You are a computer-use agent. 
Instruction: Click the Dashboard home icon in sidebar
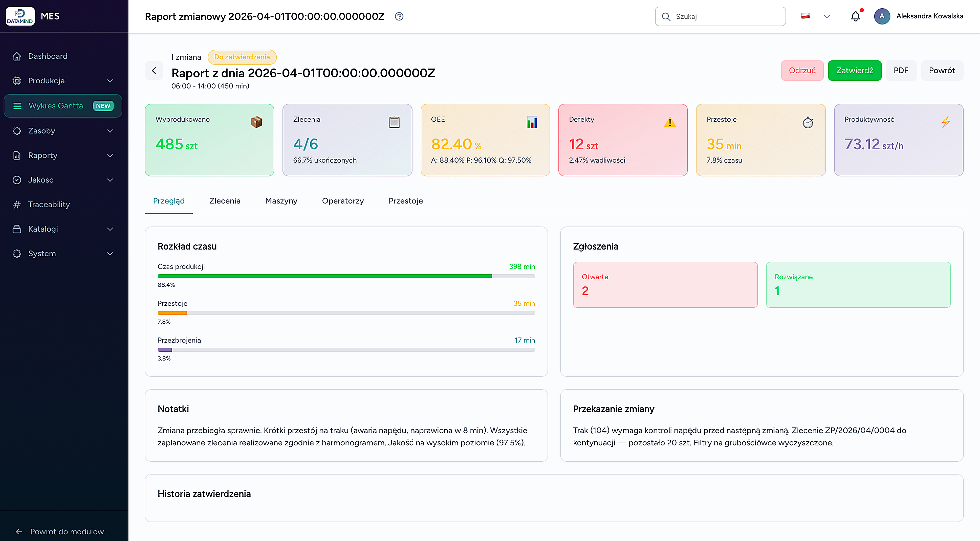pos(17,56)
